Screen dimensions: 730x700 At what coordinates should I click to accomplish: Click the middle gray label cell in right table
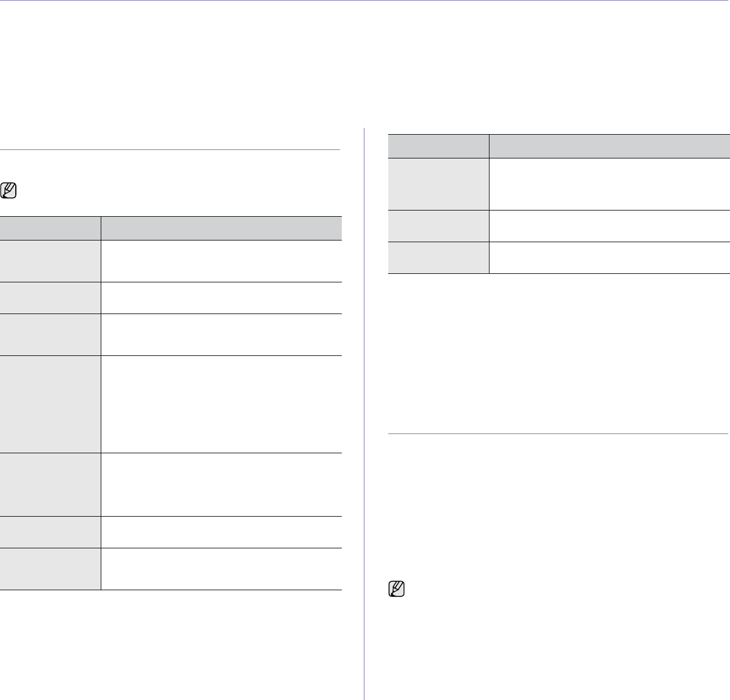439,226
